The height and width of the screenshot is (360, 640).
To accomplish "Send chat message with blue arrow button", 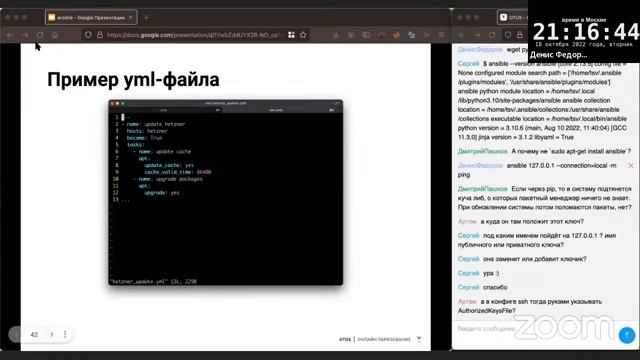I will tap(627, 335).
